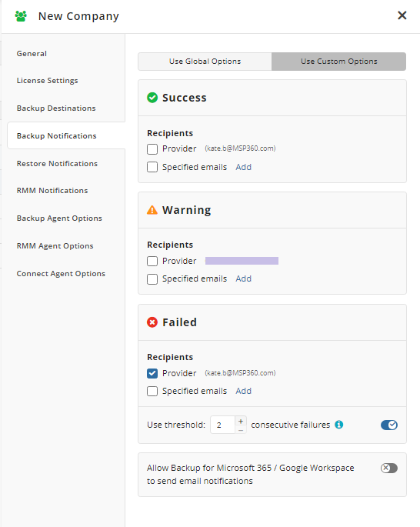Click the green Success checkmark icon

[x=152, y=98]
